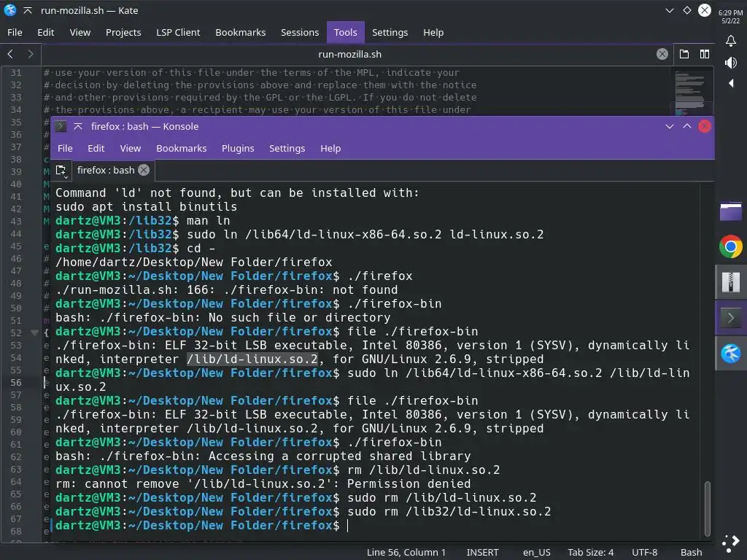
Task: Minimize the Konsole window
Action: coord(670,126)
